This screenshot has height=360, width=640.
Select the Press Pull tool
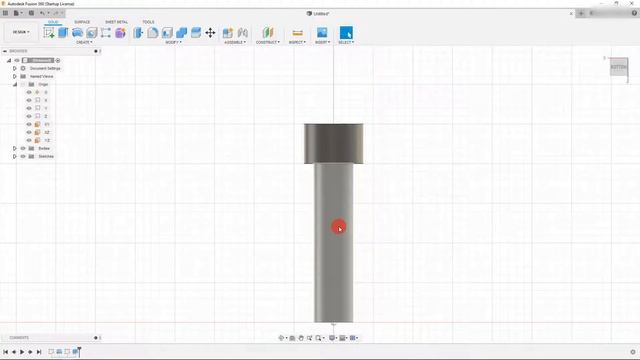pyautogui.click(x=138, y=33)
